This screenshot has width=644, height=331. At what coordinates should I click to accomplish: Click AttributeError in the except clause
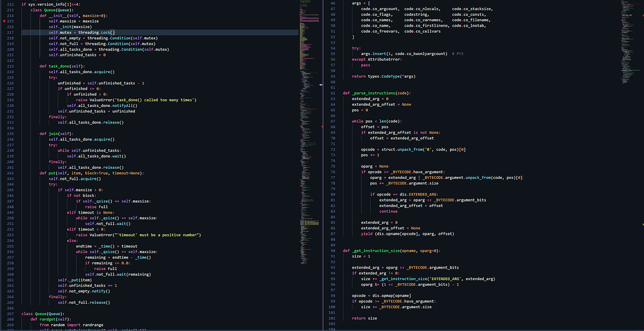point(384,59)
